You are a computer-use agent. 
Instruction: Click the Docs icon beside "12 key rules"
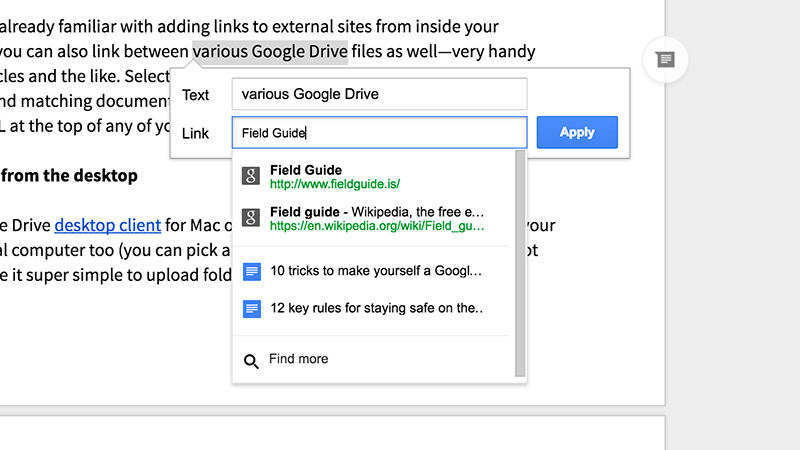252,309
